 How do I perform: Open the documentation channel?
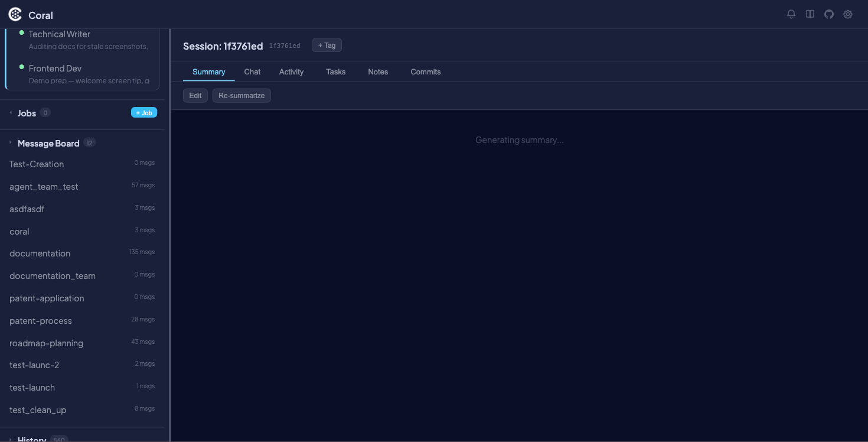click(x=40, y=253)
